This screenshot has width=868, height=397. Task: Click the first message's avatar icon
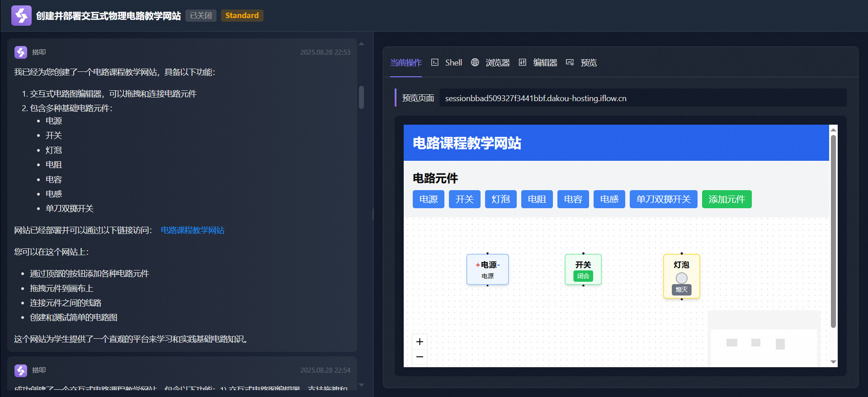coord(21,52)
